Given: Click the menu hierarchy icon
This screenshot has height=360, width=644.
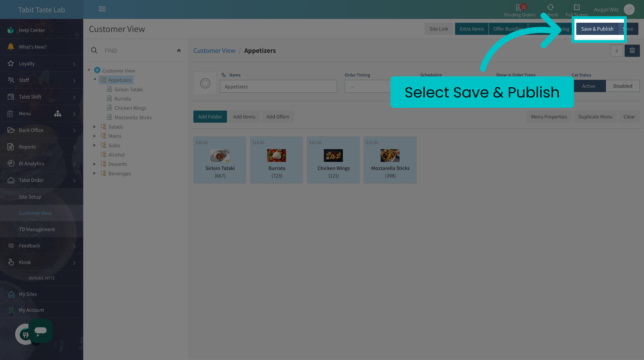Looking at the screenshot, I should point(58,114).
